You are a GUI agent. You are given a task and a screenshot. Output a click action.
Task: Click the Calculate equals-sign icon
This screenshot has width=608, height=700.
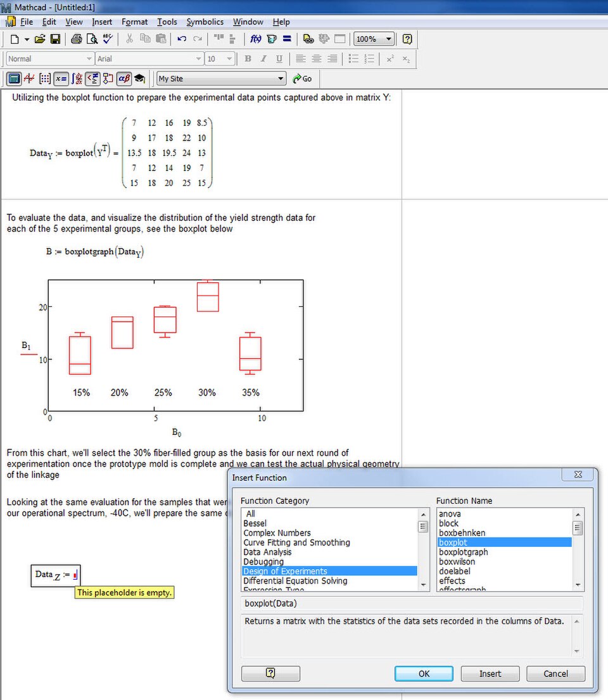tap(288, 39)
